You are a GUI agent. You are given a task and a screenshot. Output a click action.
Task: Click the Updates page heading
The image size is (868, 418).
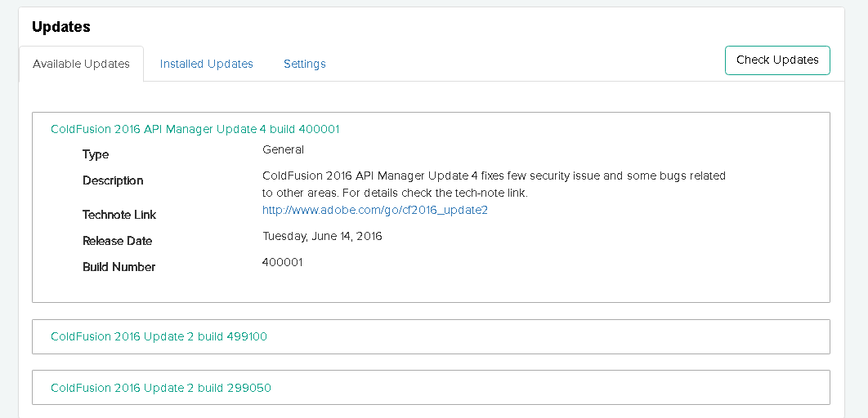pos(60,27)
